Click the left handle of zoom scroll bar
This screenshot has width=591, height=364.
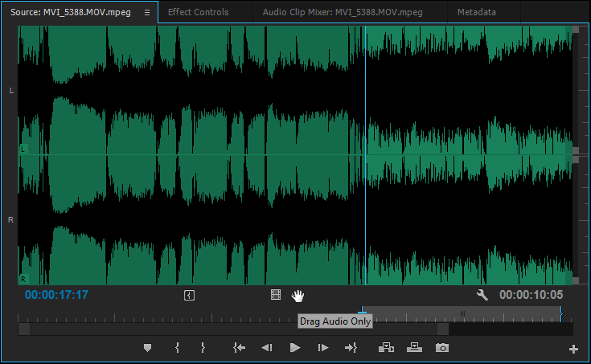24,329
